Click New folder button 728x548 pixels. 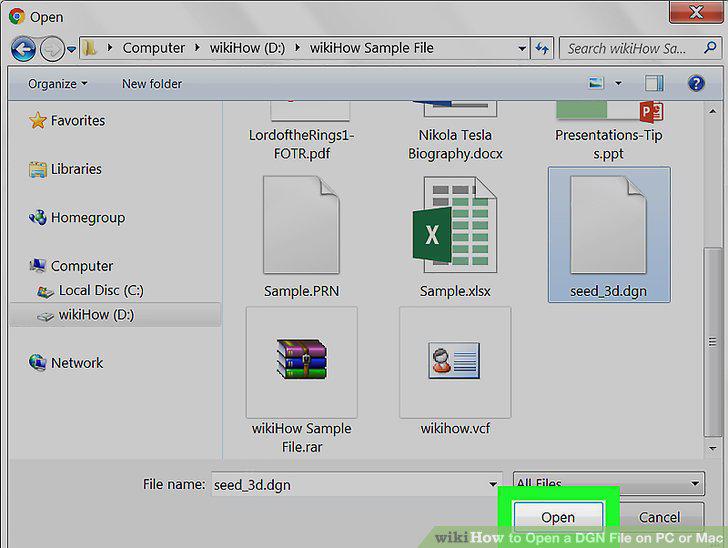tap(152, 84)
